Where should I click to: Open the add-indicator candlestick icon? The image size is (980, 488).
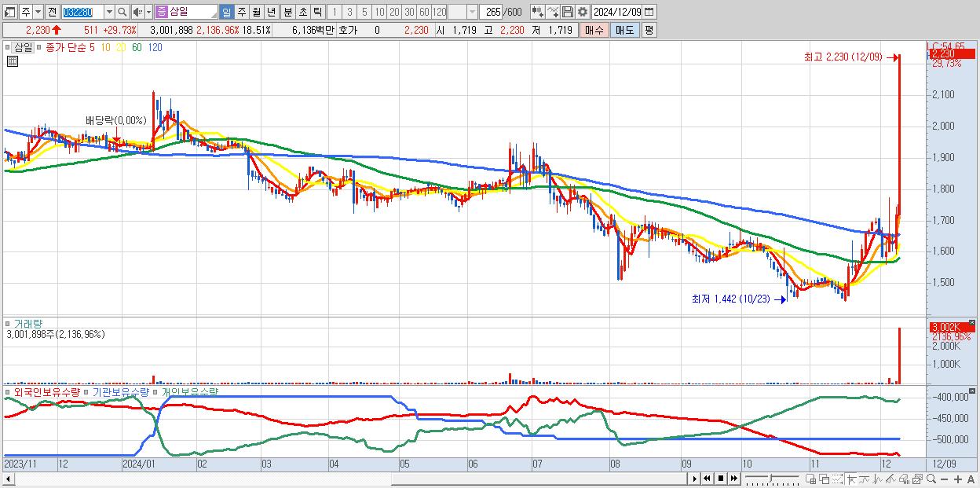pos(539,12)
